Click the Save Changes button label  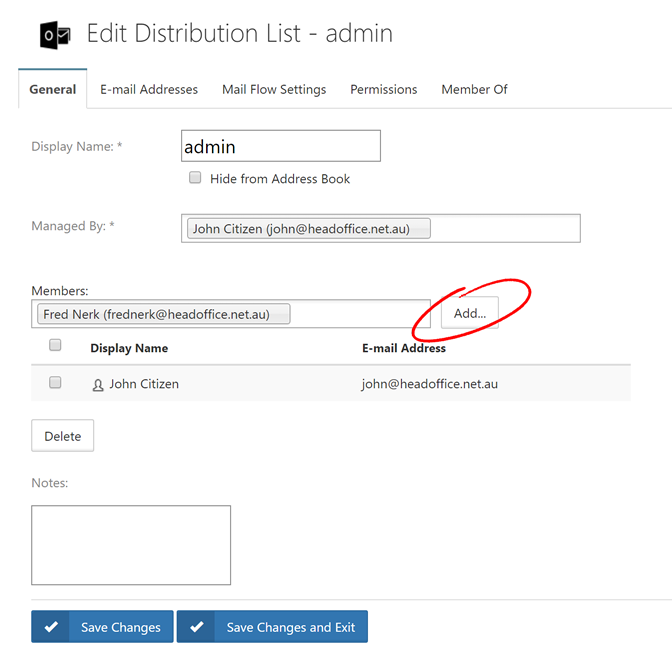pyautogui.click(x=120, y=627)
